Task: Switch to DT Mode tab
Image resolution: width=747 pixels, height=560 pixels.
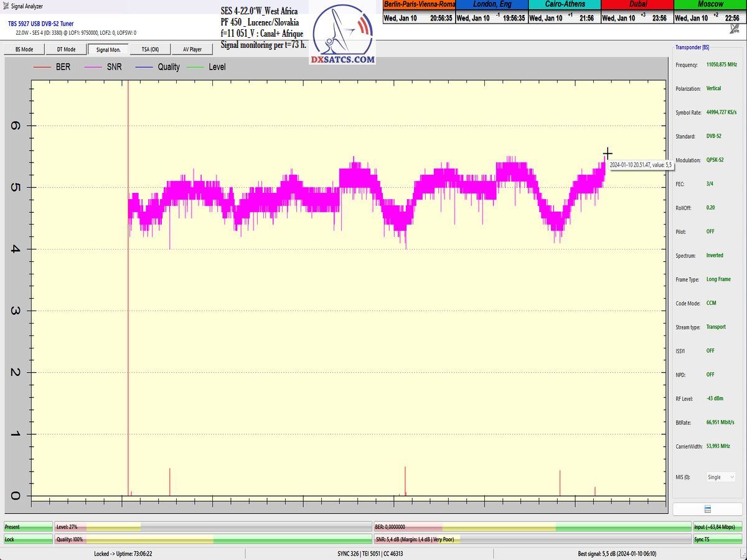Action: (66, 49)
